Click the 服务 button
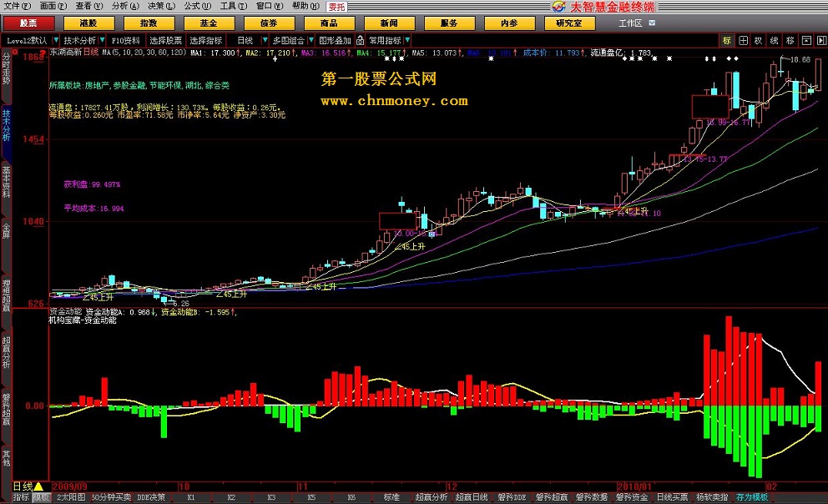828x504 pixels. pos(450,23)
